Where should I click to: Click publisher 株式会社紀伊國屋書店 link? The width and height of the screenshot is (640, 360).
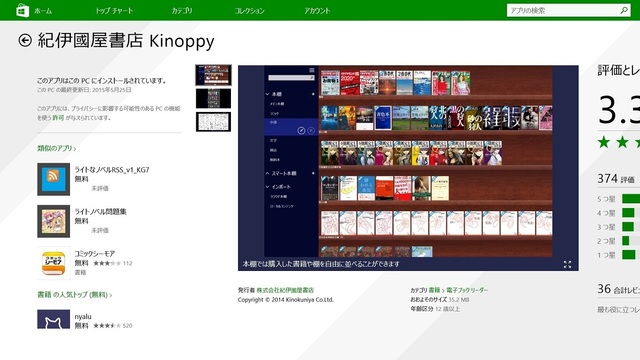pyautogui.click(x=285, y=290)
